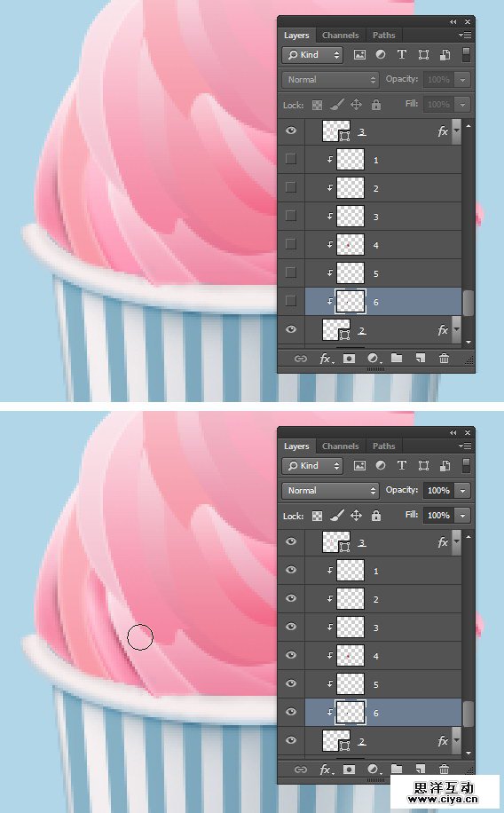
Task: Switch to Channels tab in upper Layers panel
Action: pos(340,36)
